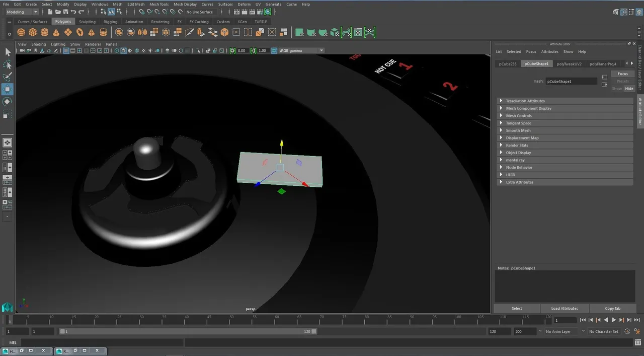
Task: Click the Redo arrow icon
Action: 81,12
